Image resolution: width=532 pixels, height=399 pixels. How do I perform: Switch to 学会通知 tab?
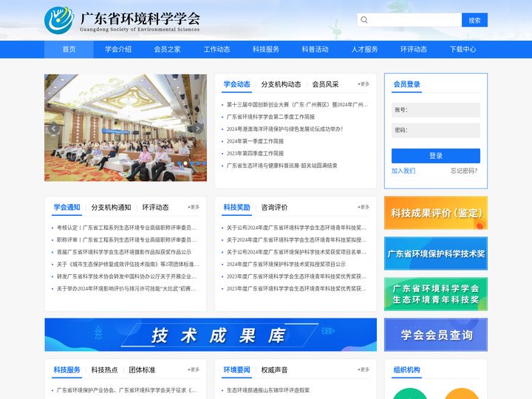click(x=66, y=208)
